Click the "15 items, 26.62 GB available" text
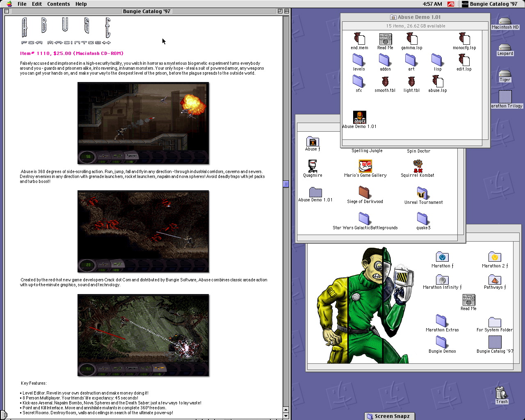 click(415, 26)
